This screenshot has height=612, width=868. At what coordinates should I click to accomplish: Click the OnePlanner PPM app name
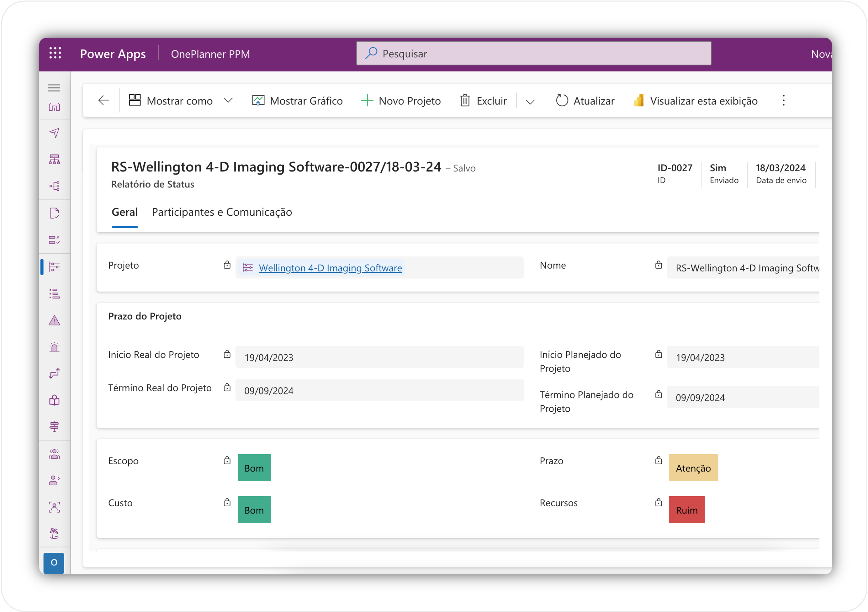click(x=210, y=54)
